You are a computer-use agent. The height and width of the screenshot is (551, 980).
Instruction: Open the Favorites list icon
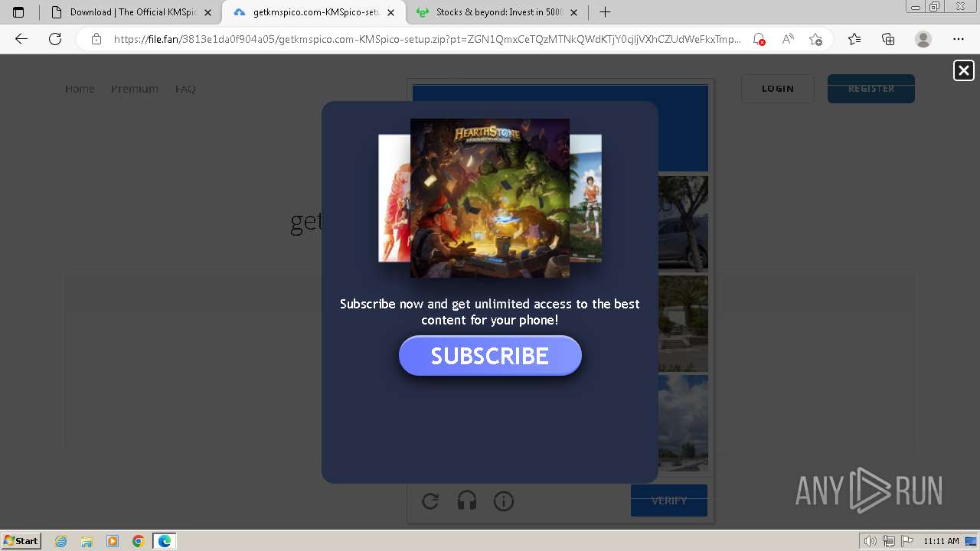(854, 39)
